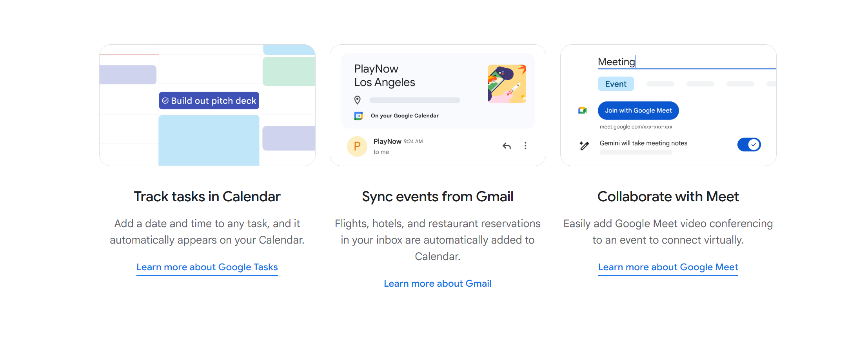The image size is (868, 356).
Task: Click the PlayNow Los Angeles event title
Action: [x=385, y=76]
